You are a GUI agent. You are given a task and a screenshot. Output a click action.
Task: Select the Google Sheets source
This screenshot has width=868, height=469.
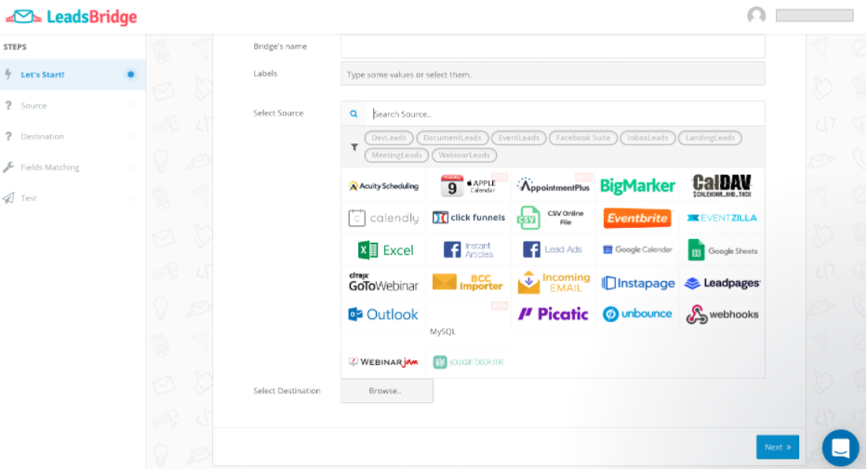(x=722, y=250)
